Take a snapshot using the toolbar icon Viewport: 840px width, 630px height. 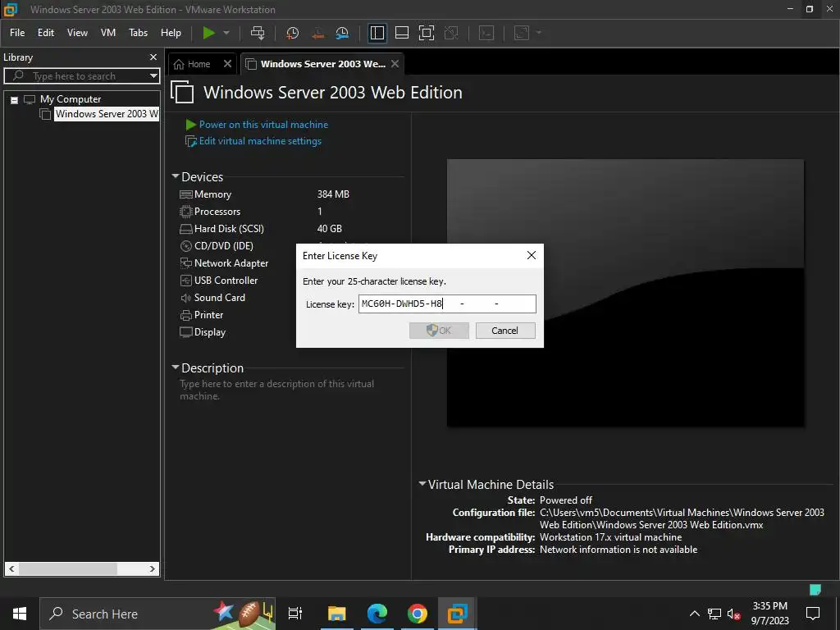(293, 33)
